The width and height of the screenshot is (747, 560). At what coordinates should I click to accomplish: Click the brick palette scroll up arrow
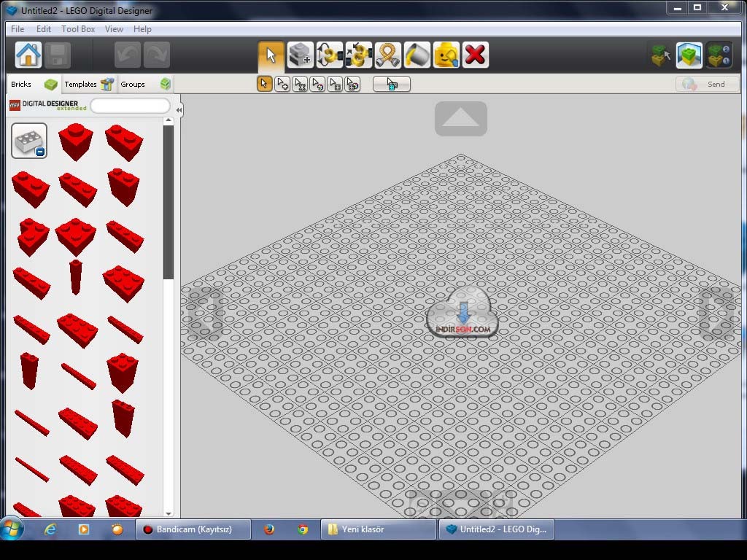[x=169, y=121]
